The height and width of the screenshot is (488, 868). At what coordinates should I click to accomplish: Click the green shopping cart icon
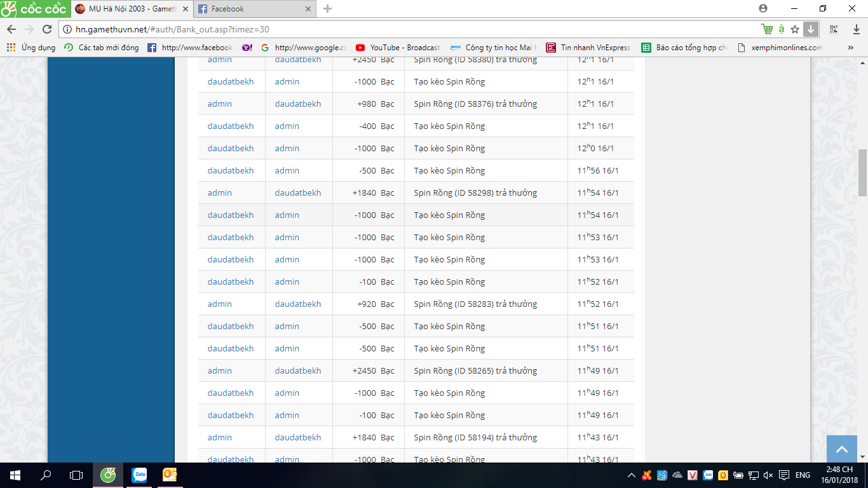767,29
